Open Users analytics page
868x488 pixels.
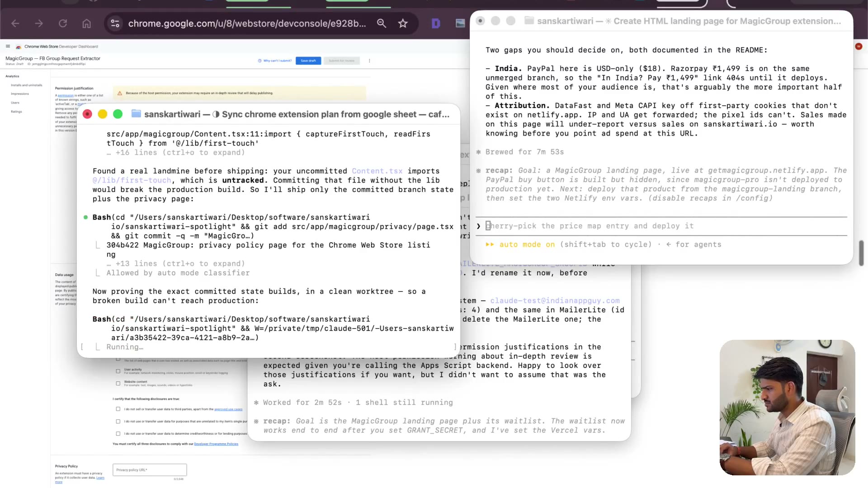coord(15,103)
